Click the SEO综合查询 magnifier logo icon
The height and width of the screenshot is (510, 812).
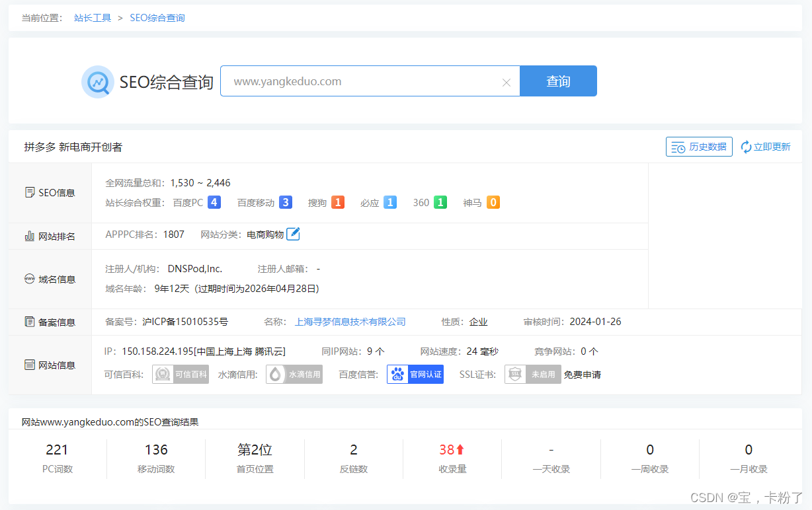[x=98, y=82]
